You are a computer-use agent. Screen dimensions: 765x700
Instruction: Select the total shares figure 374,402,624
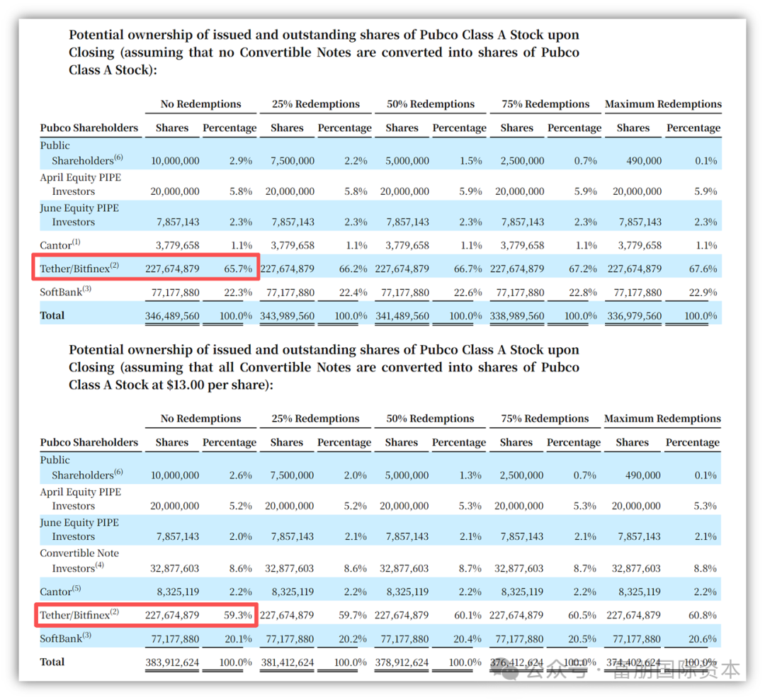pos(633,662)
